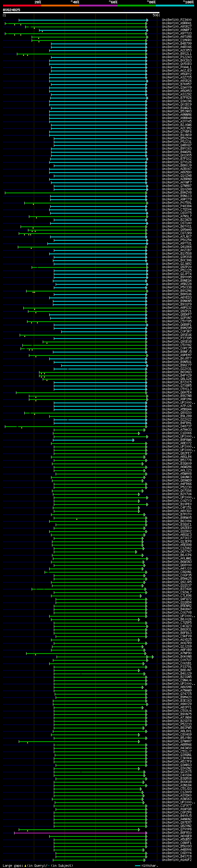Screen dimensions: 197x868
Task: Open hit UniRef100_B3QUC1
Action: (x=177, y=525)
